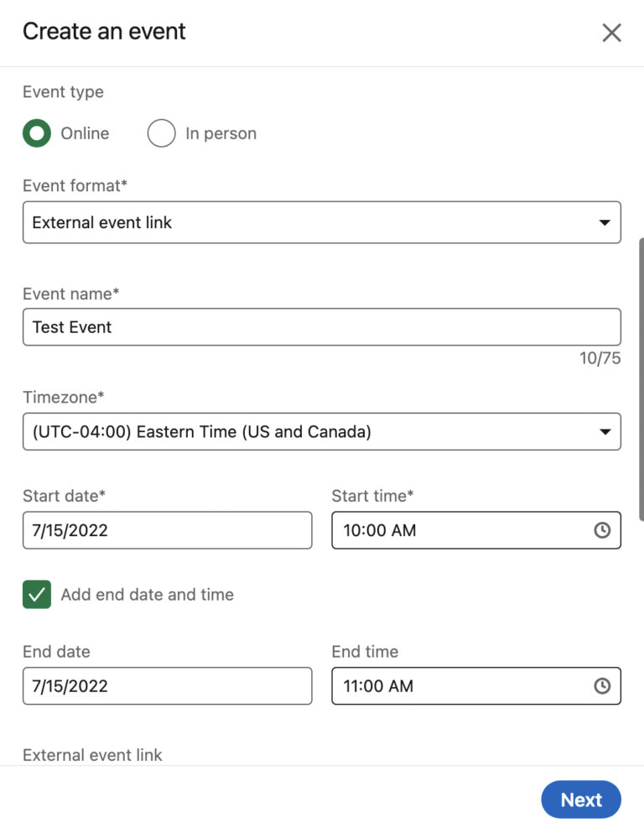Click the "In person" label text

pyautogui.click(x=221, y=133)
